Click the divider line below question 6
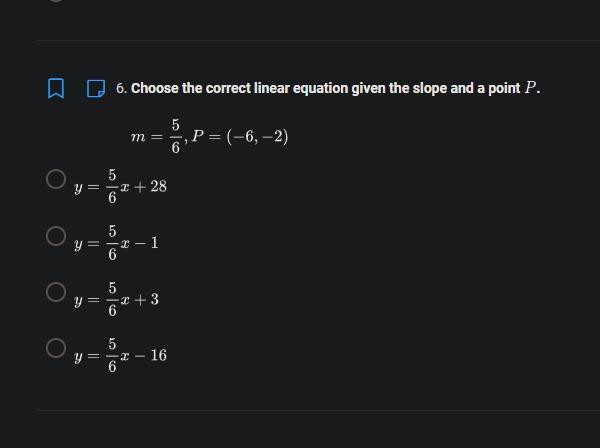600x448 pixels. 318,411
